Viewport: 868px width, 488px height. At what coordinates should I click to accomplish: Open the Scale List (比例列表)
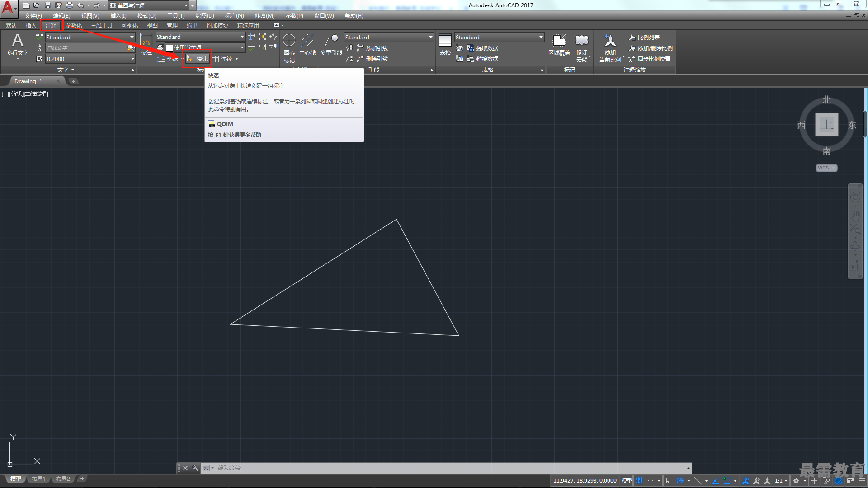point(644,38)
